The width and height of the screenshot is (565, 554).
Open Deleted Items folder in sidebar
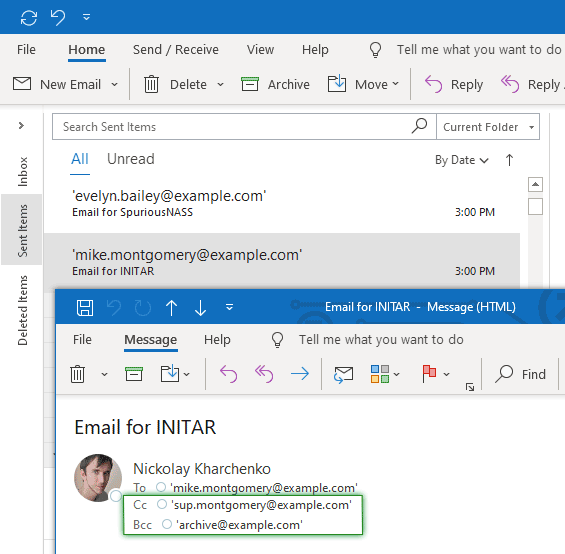(x=22, y=311)
